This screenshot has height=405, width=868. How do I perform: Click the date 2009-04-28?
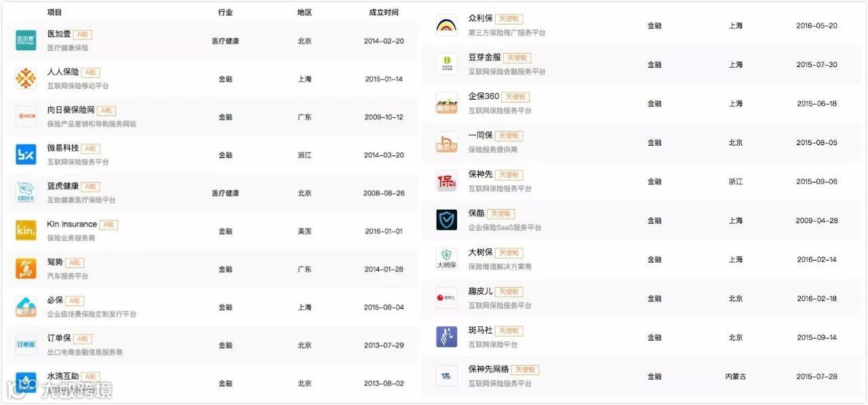816,221
